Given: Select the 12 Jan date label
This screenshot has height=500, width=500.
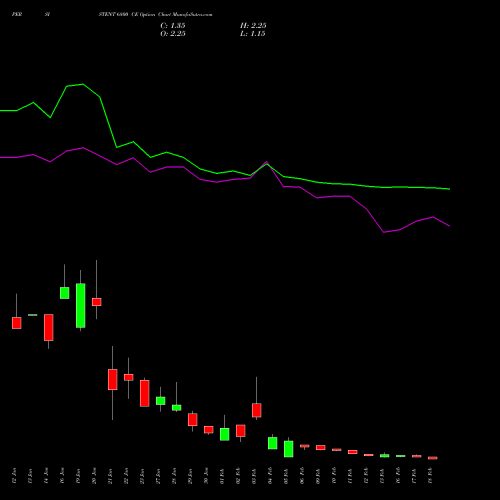Looking at the screenshot, I should (x=14, y=476).
